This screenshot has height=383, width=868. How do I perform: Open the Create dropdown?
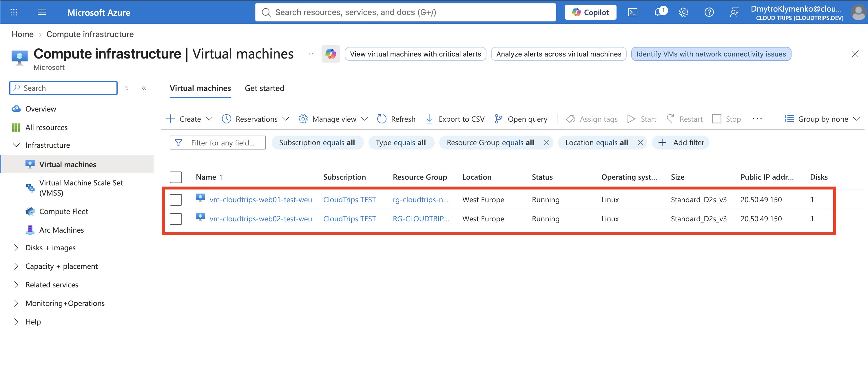pos(189,119)
